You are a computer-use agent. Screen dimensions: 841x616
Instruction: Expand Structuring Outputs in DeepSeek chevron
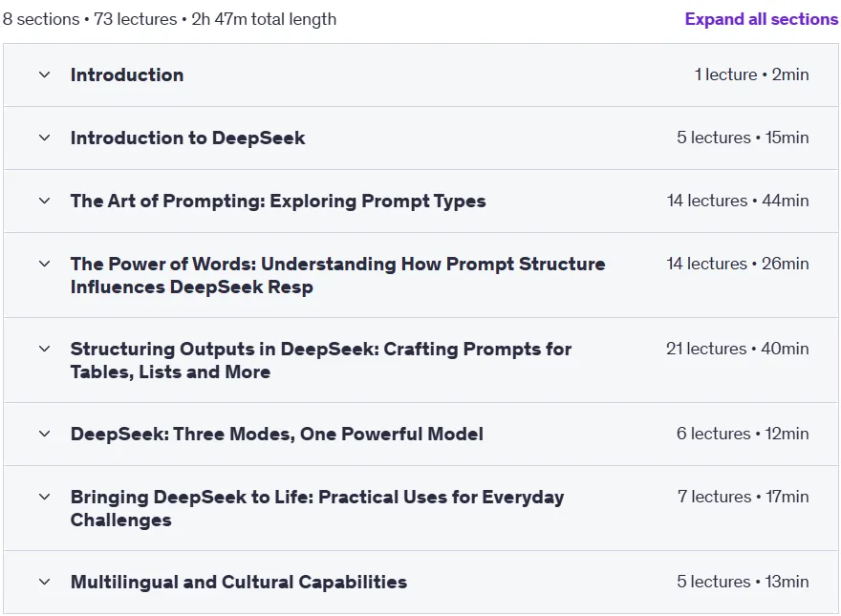45,349
